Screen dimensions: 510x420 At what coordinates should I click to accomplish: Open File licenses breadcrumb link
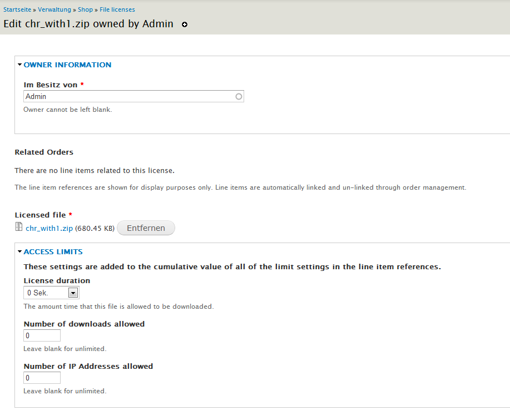[117, 9]
